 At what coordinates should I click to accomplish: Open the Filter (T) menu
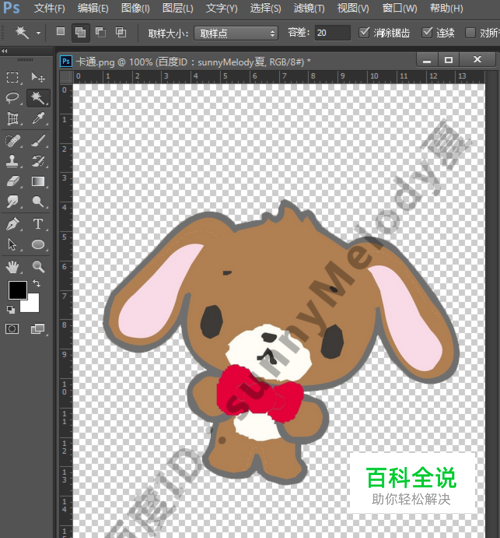click(309, 8)
